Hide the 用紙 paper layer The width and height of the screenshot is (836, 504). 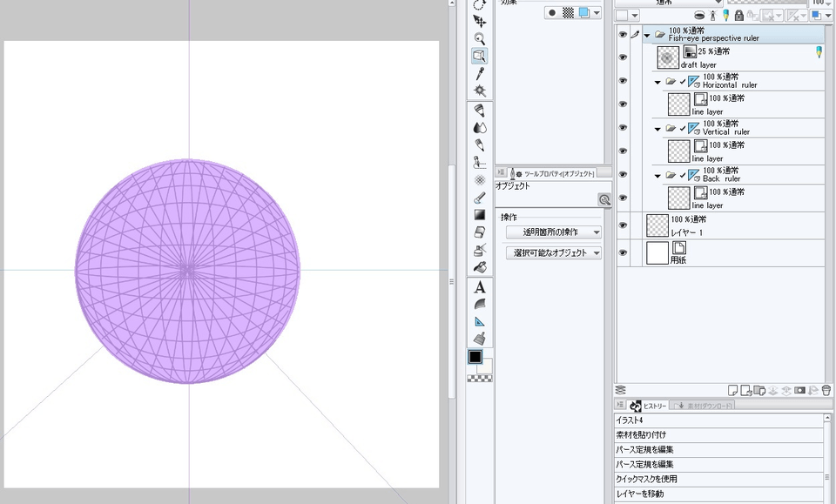(623, 252)
